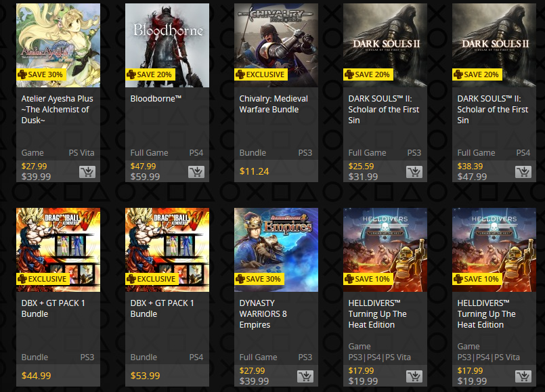Screen dimensions: 545x392
Task: Select the DBX + GT PACK 1 PS3 bundle title
Action: point(53,307)
